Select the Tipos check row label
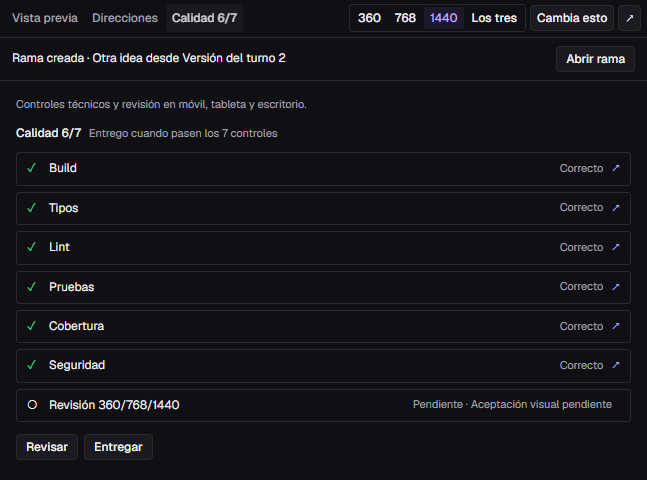This screenshot has width=647, height=480. [64, 208]
